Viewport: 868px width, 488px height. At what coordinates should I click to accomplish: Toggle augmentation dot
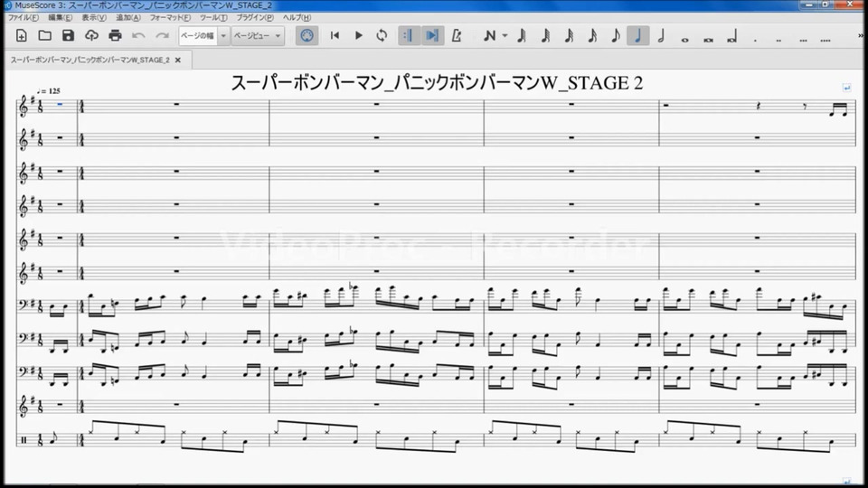(x=755, y=39)
